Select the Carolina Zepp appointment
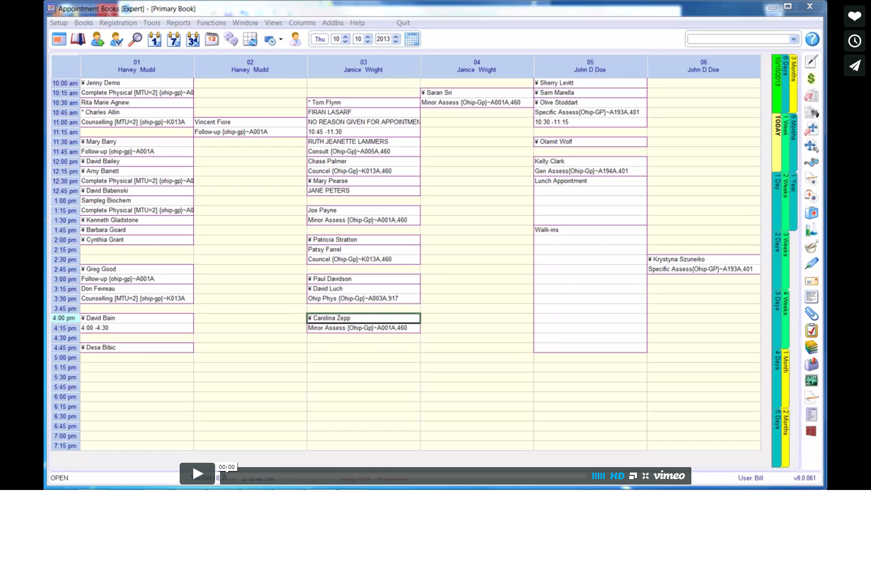 (x=364, y=318)
